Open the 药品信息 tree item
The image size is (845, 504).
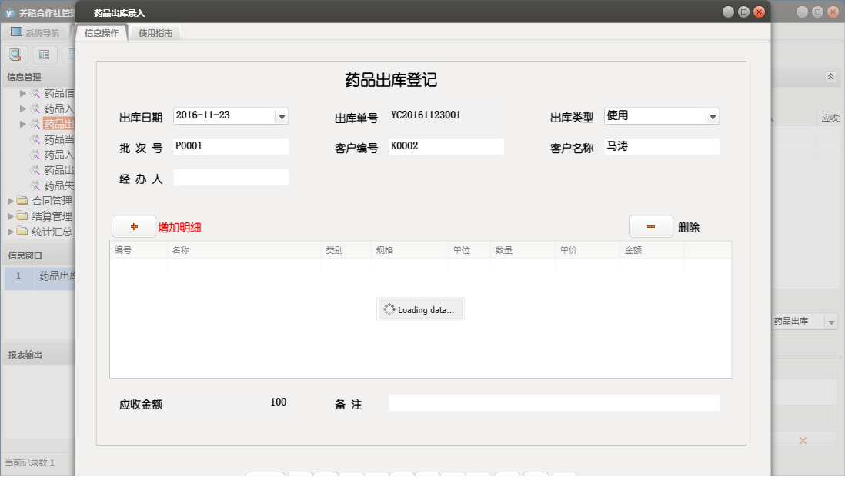(54, 92)
